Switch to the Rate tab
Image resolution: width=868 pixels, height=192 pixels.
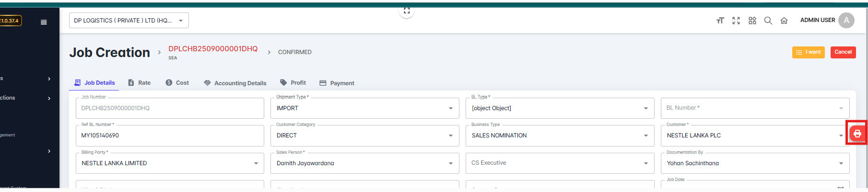point(140,83)
